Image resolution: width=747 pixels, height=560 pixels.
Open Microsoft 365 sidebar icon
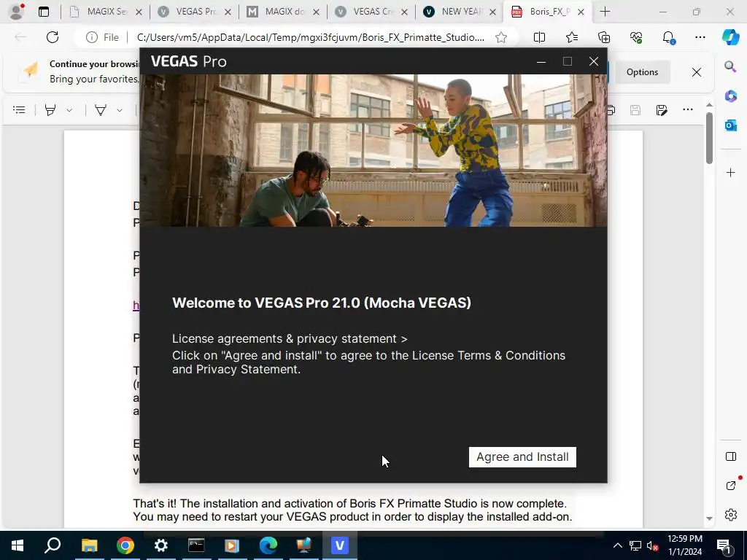point(730,96)
